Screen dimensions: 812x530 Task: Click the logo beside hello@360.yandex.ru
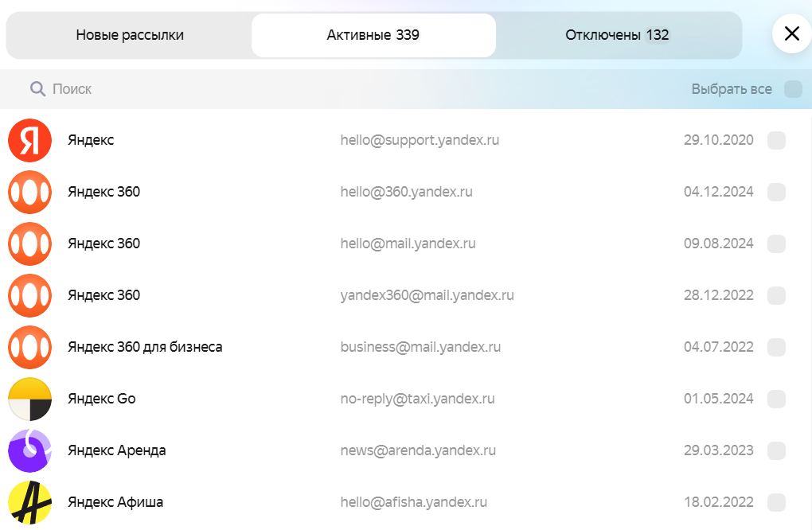[x=29, y=193]
